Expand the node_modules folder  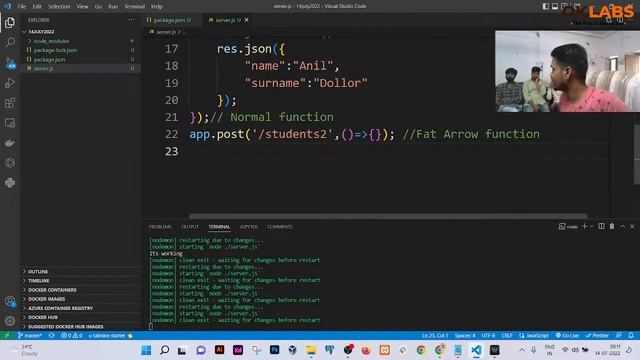(x=80, y=41)
